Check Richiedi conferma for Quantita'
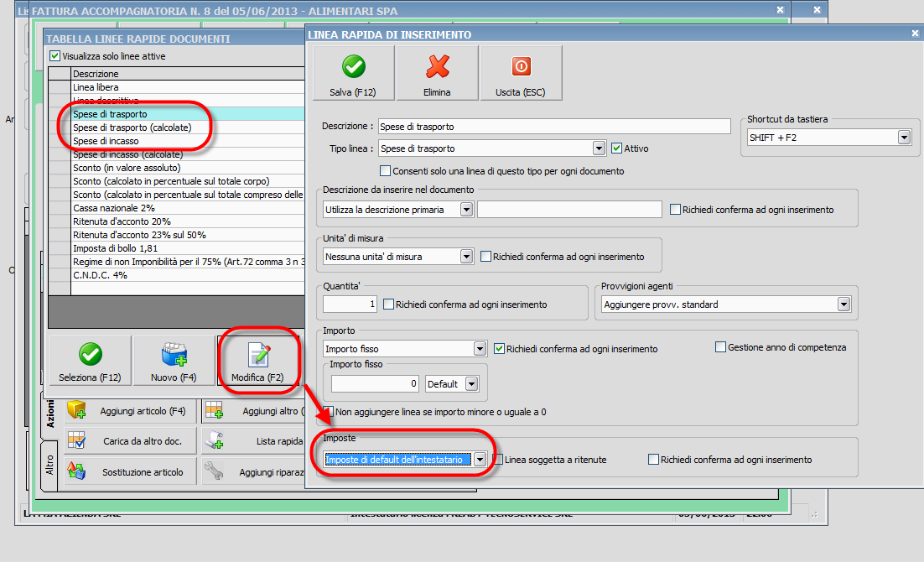 click(388, 304)
